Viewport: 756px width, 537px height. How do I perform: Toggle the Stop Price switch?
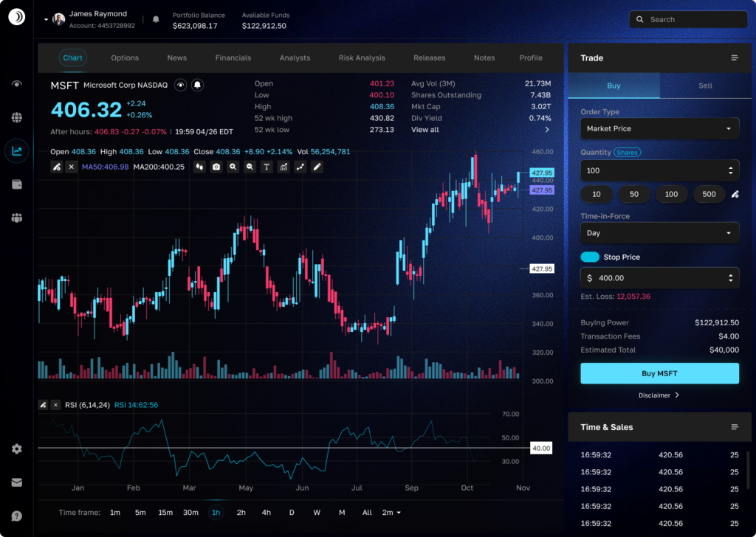point(590,257)
